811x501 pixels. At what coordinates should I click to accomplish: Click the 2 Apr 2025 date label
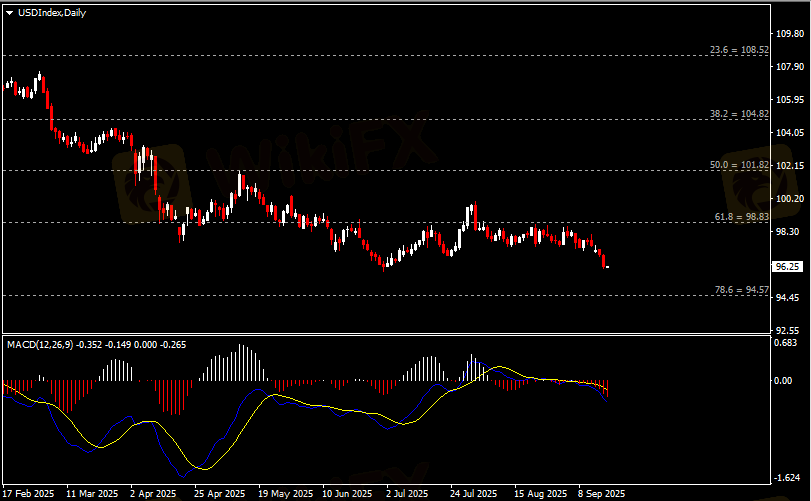[x=154, y=494]
